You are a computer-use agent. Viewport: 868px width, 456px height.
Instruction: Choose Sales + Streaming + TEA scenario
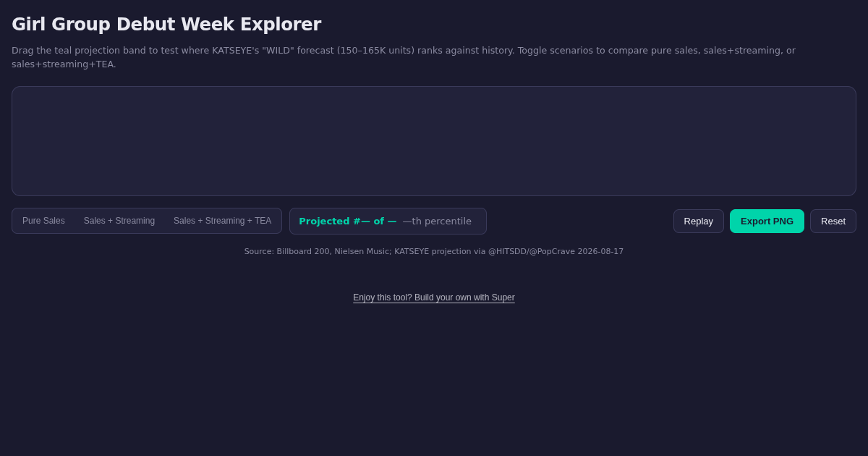click(223, 221)
